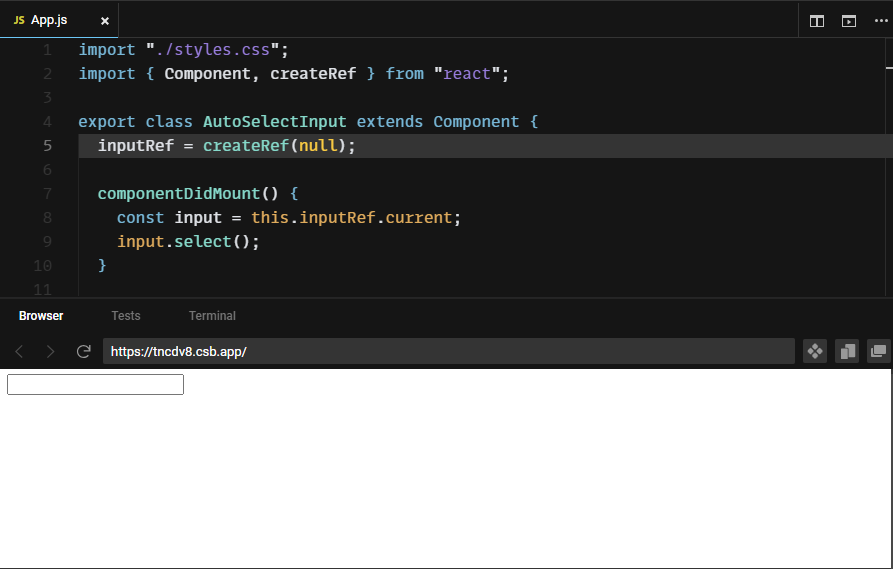The image size is (893, 569).
Task: Open the preview pane icon
Action: coord(849,21)
